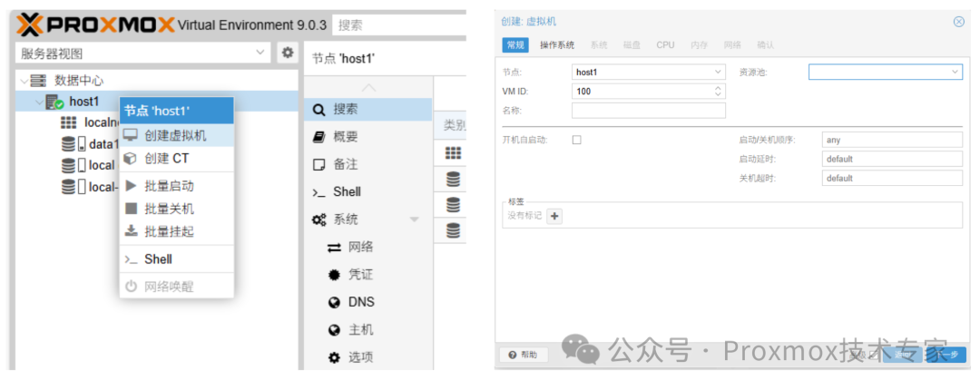Click the play icon for 批量启动
980x390 pixels.
[131, 186]
